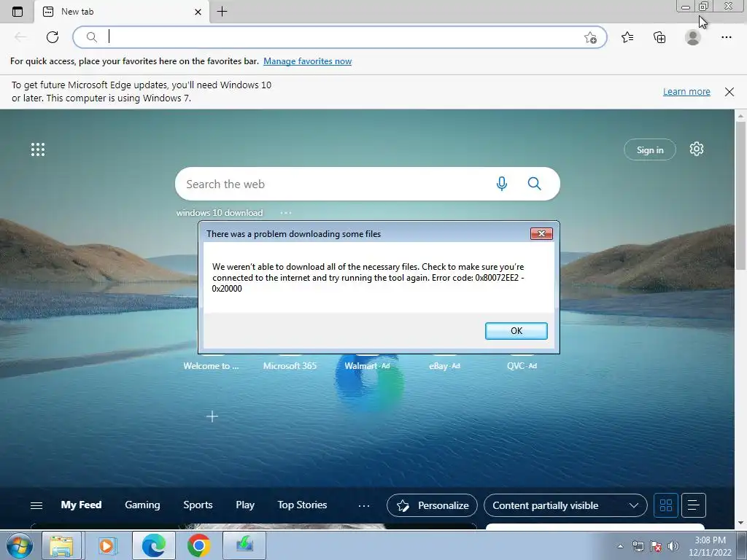The image size is (747, 560).
Task: Click the Sign in button
Action: 650,150
